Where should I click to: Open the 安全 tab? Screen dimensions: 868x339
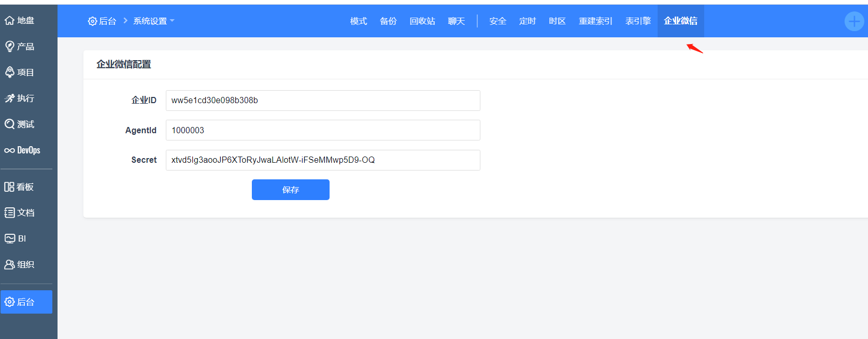point(498,21)
